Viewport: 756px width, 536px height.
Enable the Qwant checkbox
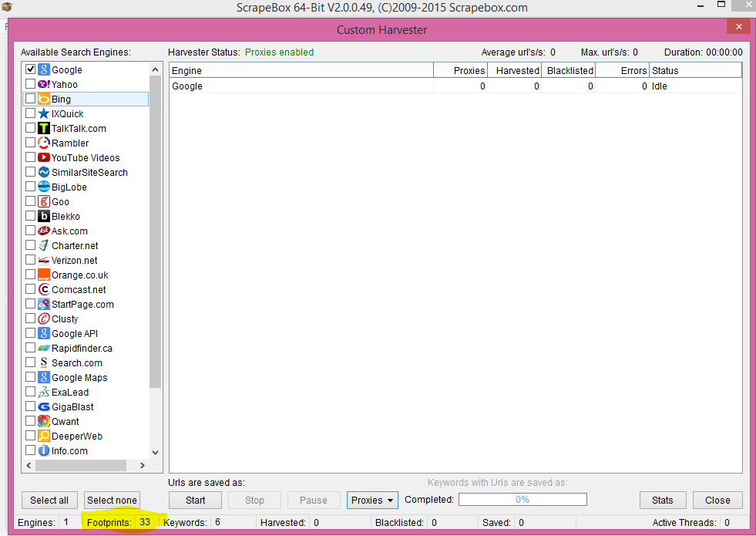click(x=30, y=421)
